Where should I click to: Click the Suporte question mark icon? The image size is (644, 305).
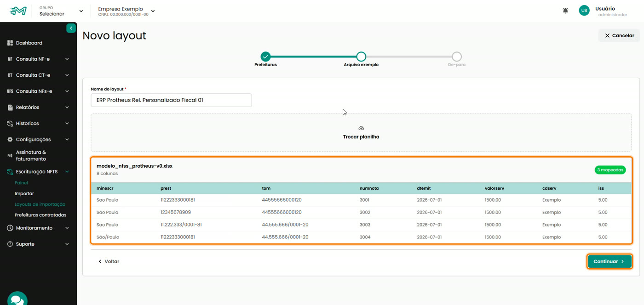click(x=10, y=244)
